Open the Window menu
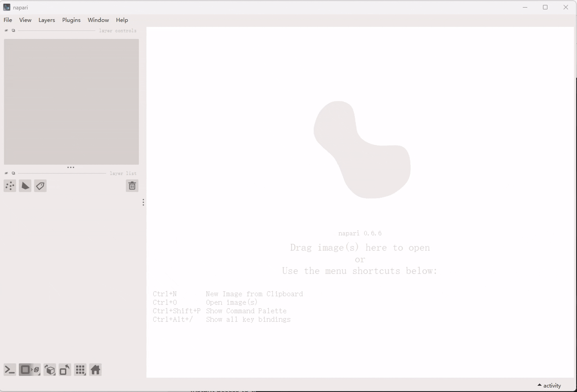 [x=98, y=20]
